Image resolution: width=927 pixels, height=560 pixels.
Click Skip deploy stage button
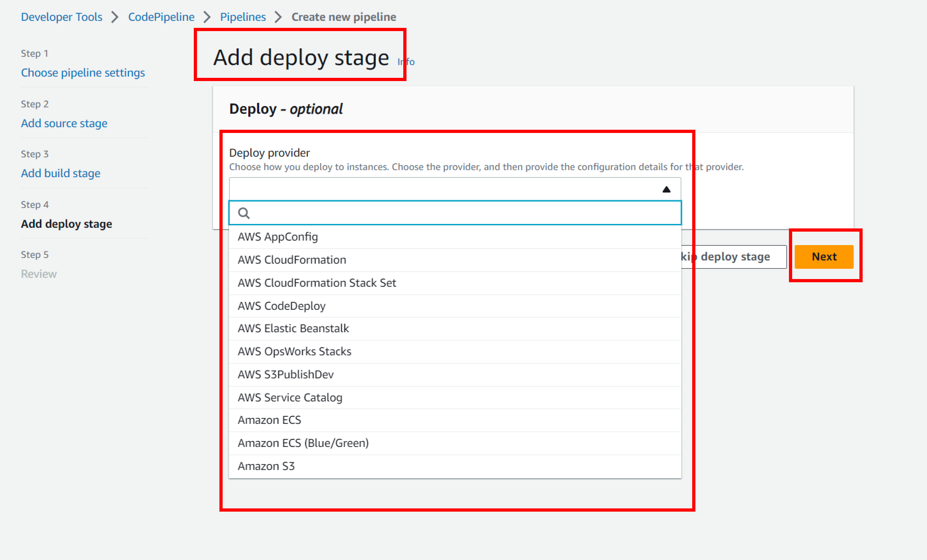734,257
